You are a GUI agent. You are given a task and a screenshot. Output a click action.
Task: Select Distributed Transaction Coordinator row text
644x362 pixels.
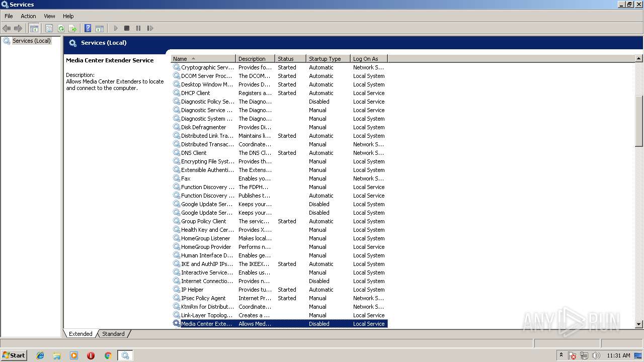(x=207, y=144)
